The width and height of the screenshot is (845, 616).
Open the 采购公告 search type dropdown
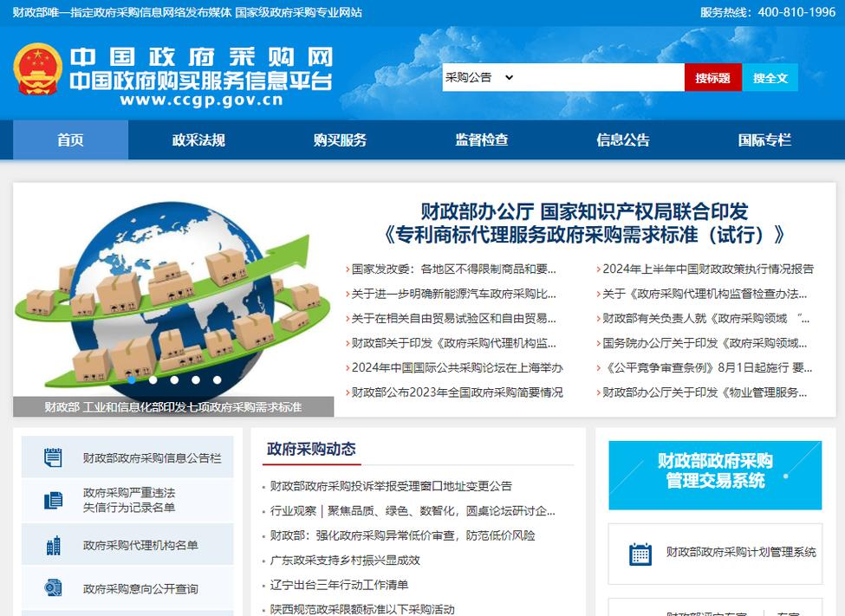[479, 78]
